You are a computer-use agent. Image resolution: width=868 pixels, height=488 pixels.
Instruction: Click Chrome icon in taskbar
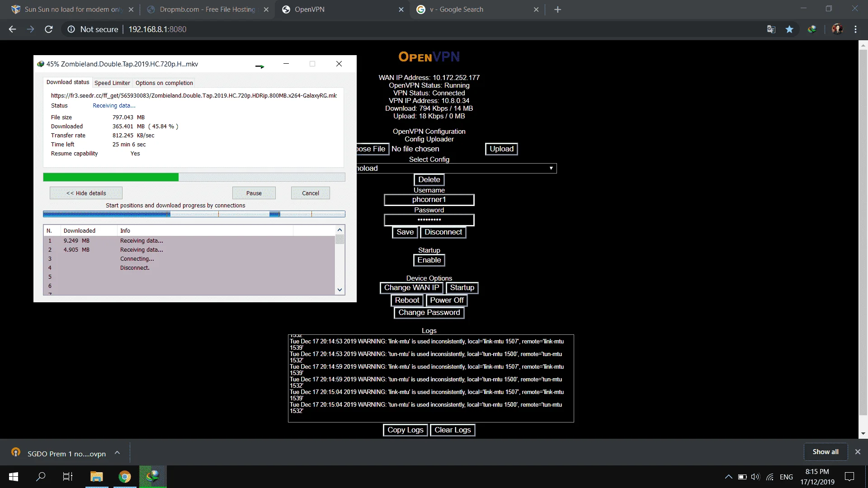coord(125,477)
